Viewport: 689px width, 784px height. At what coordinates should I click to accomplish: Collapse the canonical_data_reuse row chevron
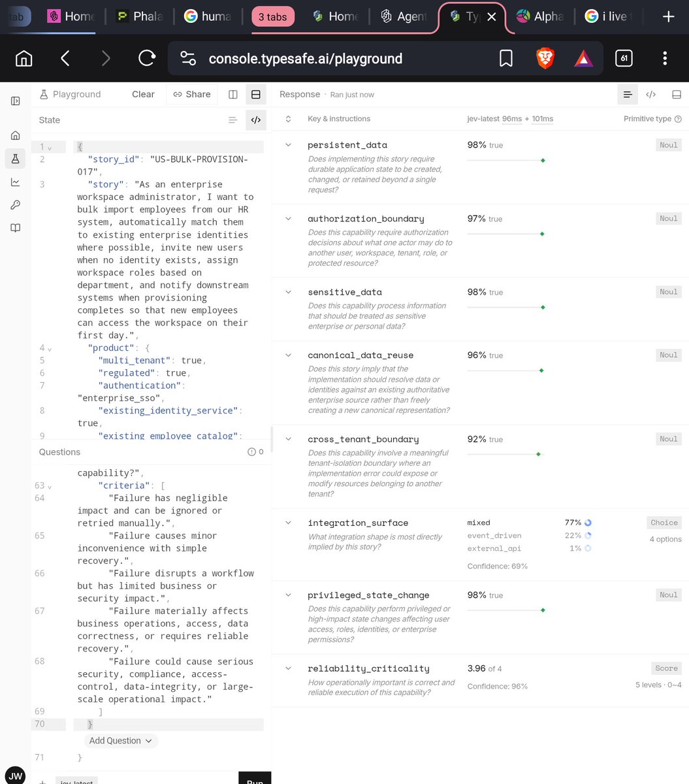click(x=288, y=355)
